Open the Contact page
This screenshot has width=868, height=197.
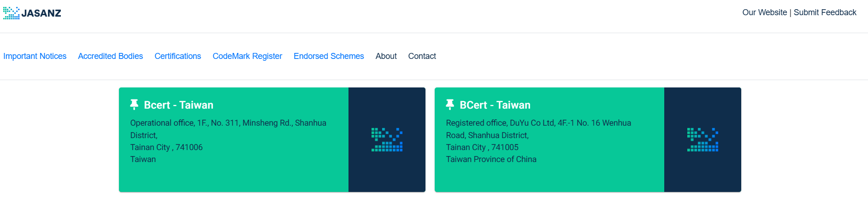tap(422, 56)
